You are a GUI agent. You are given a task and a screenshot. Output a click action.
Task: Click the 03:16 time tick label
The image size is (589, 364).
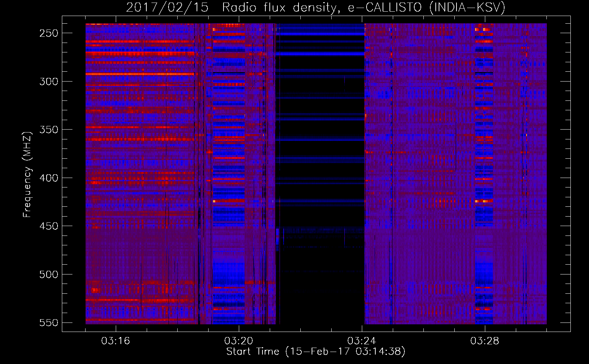(116, 341)
